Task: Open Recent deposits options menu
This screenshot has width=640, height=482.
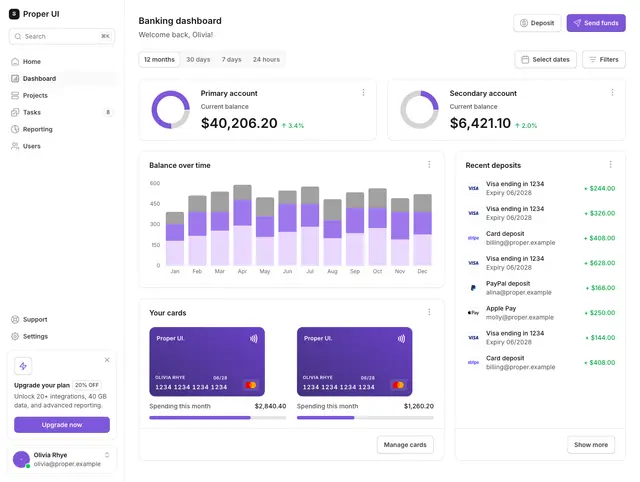Action: pyautogui.click(x=611, y=164)
